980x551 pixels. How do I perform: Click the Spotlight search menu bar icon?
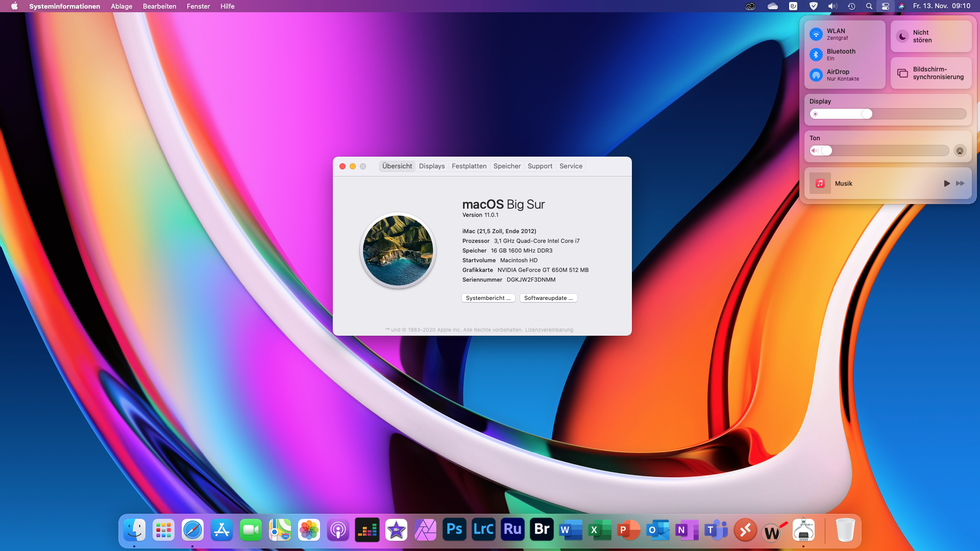[x=869, y=6]
